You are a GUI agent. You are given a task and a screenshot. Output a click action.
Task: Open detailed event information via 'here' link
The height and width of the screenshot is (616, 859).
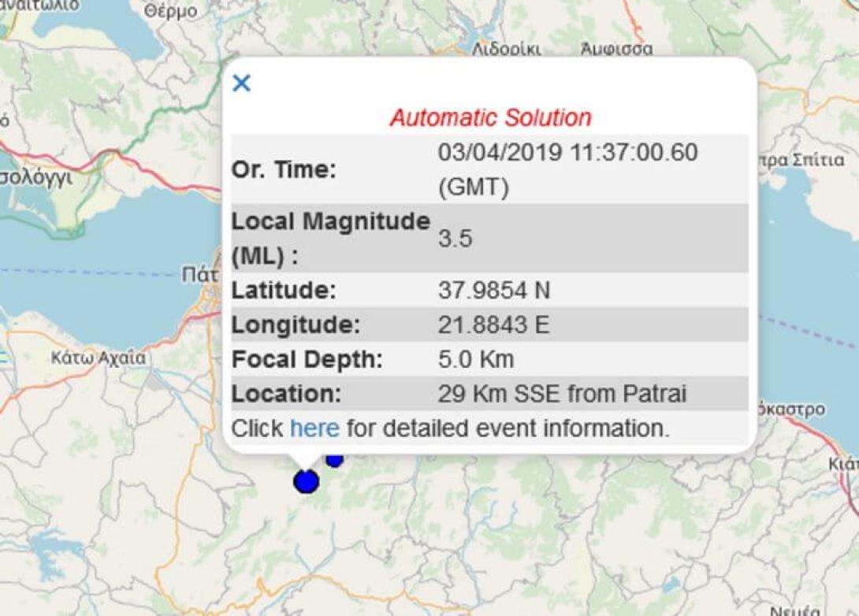(314, 429)
